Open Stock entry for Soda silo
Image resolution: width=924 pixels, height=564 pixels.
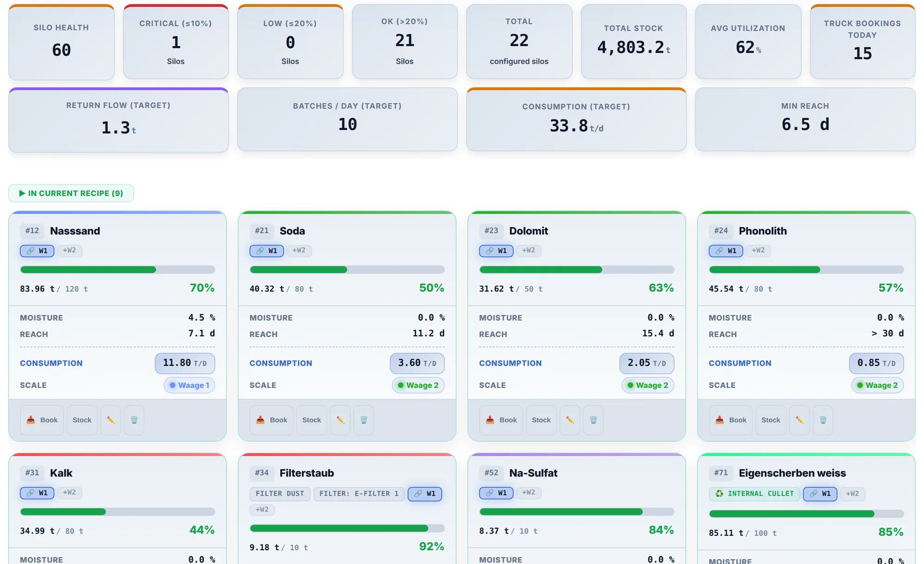(x=311, y=420)
